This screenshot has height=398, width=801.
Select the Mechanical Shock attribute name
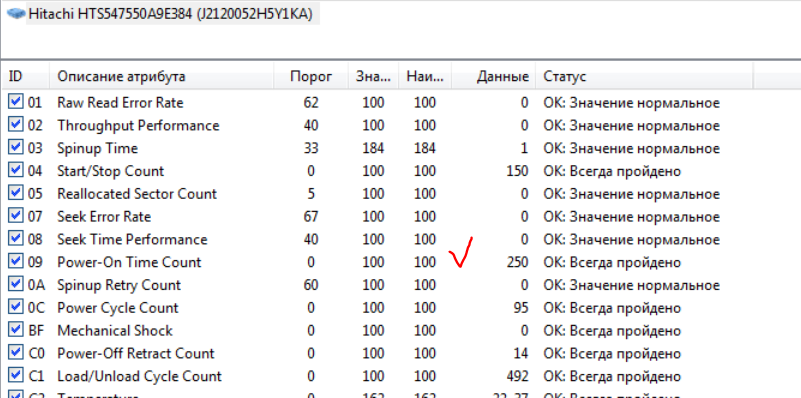[115, 331]
